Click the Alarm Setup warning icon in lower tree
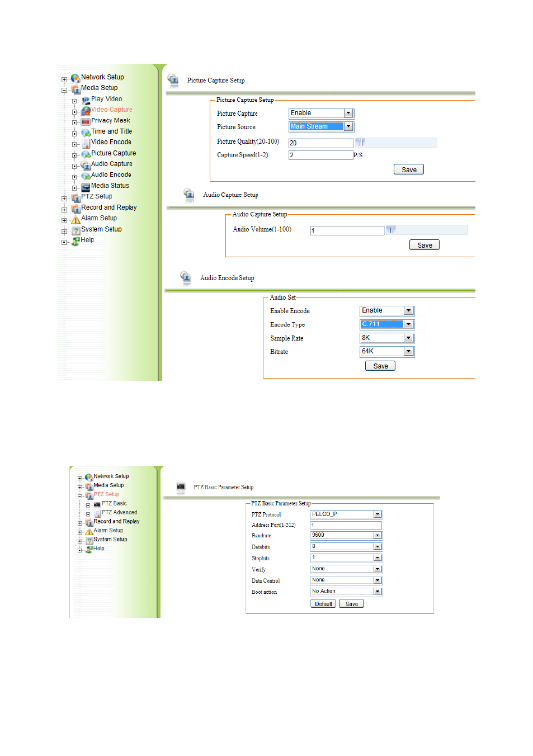533x756 pixels. pyautogui.click(x=89, y=531)
